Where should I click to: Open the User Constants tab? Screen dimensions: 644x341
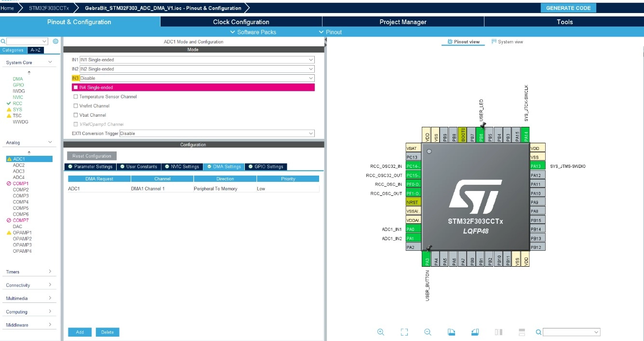point(138,166)
